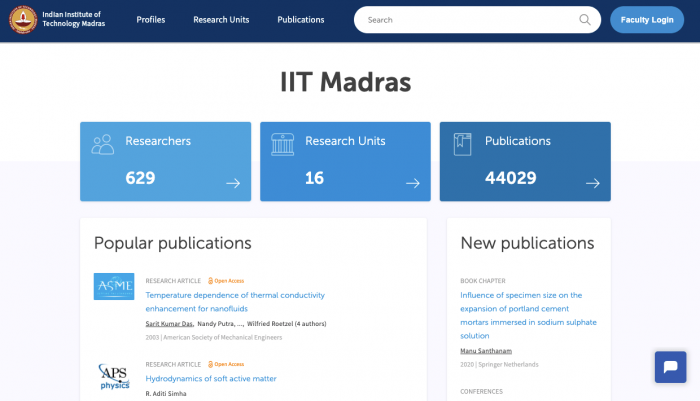Click the Nandy Putra author name
Viewport: 700px width, 401px height.
pyautogui.click(x=216, y=324)
